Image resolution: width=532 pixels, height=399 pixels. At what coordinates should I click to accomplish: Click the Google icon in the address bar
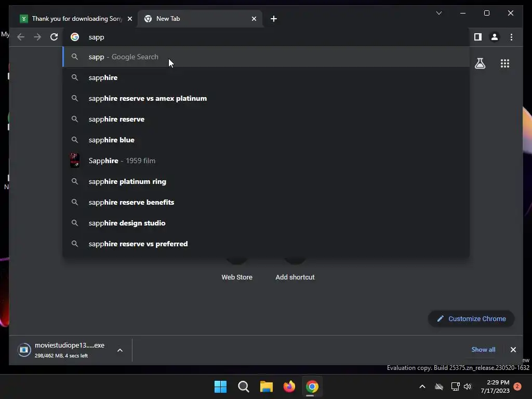[75, 37]
